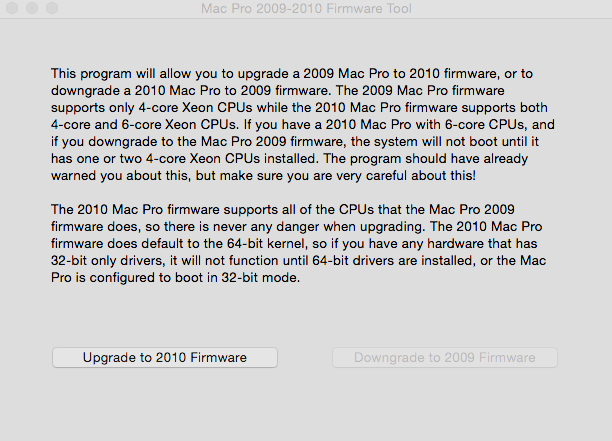Click the line starting "The 2010 Mac Pro firmware supports all"

(283, 210)
